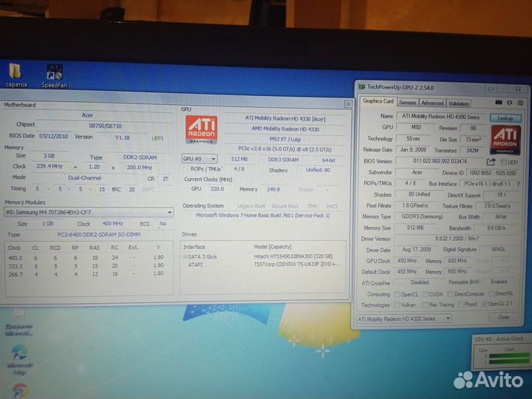Viewport: 532px width, 399px height.
Task: Click the Memory Type field GDDR3 (Samsung)
Action: 422,216
